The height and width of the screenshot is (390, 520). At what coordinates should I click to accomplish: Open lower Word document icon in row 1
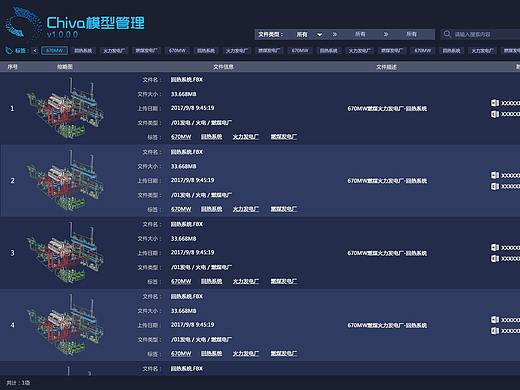point(495,114)
